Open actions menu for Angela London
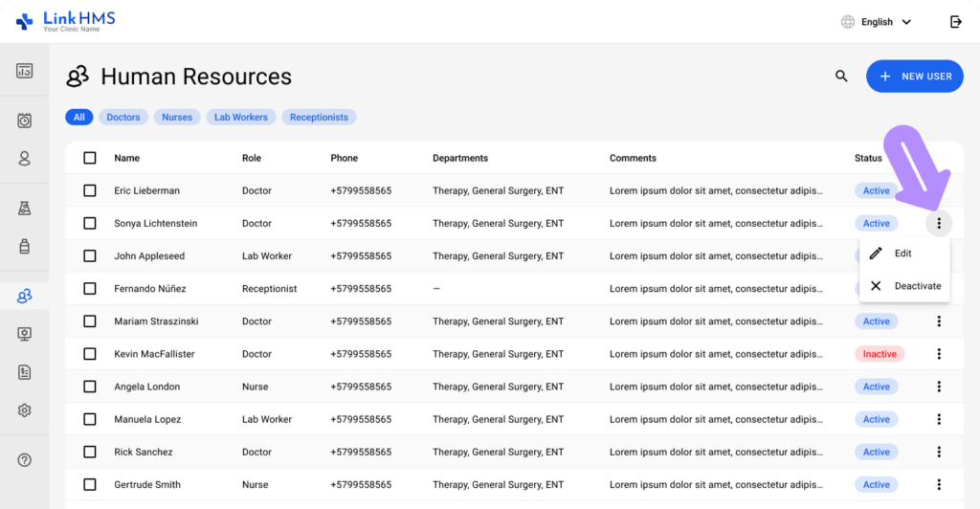The height and width of the screenshot is (509, 980). pos(939,387)
